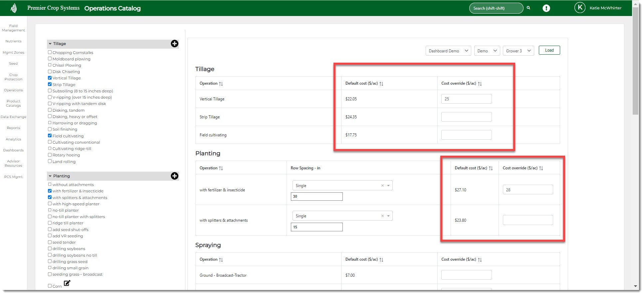
Task: Click the Strip Tillage cost override field
Action: tap(466, 117)
